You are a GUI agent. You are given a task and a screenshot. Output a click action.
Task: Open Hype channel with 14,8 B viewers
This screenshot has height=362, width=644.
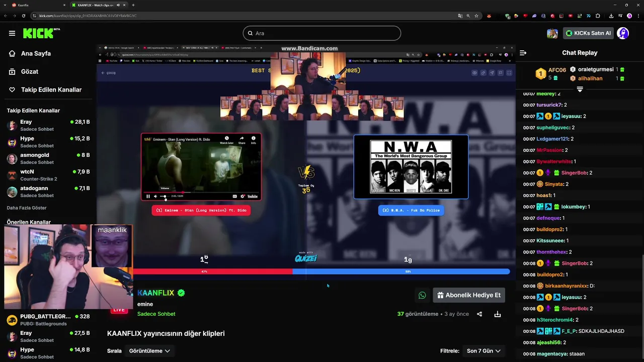point(48,353)
